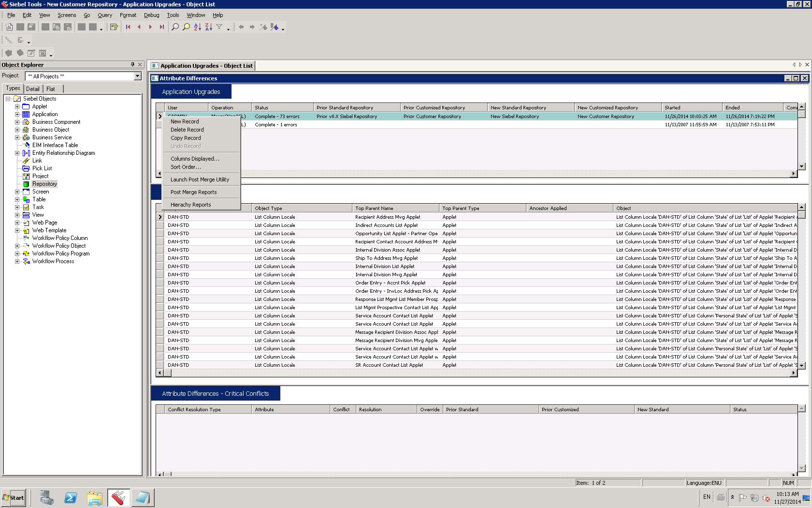Click the bookmark list toolbar icon

275,27
